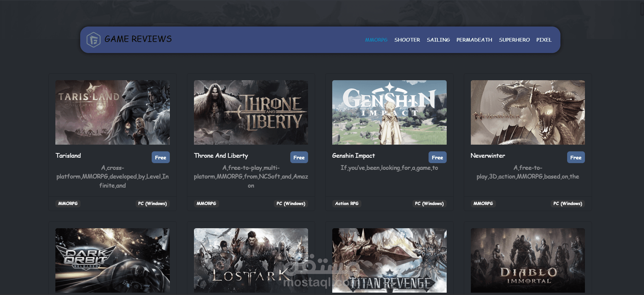Click the Neverwinter description text
Screen dimensions: 644x295
[x=528, y=172]
